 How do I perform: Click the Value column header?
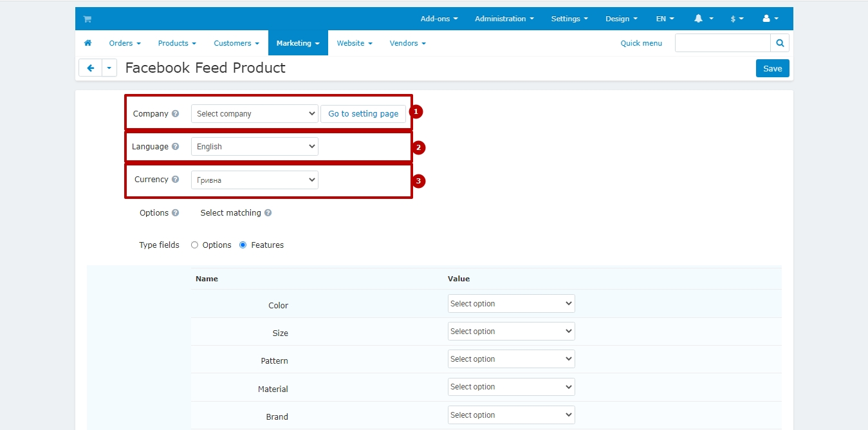(x=459, y=279)
